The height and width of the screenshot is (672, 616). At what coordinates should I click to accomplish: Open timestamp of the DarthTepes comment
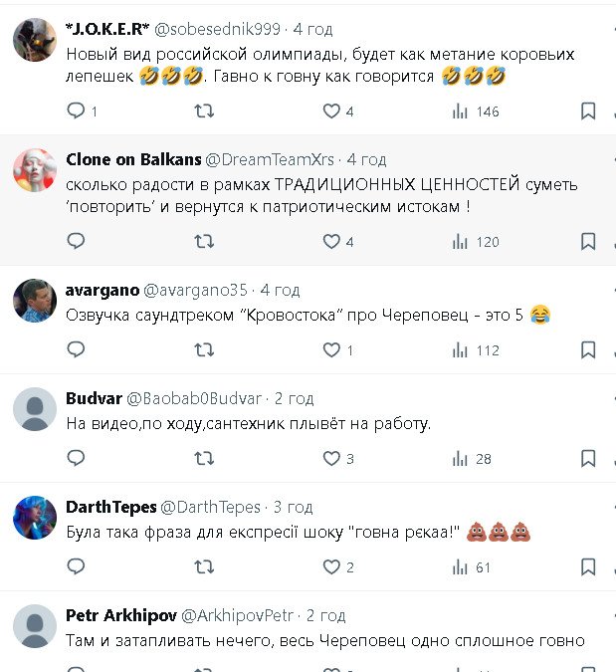(x=293, y=507)
